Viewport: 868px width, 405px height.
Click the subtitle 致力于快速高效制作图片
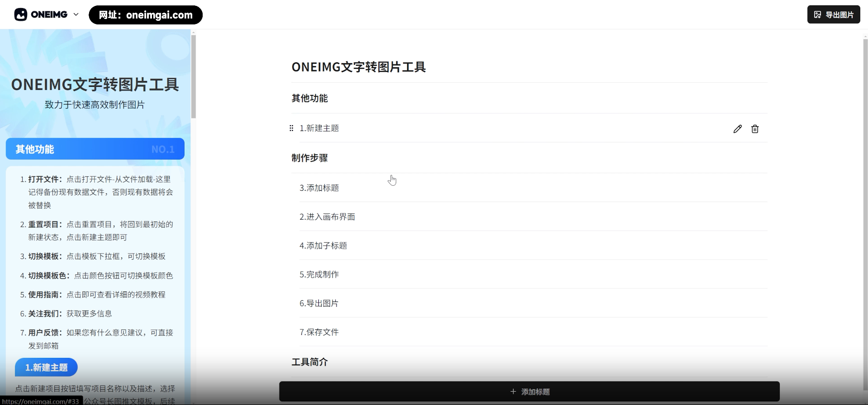(x=95, y=105)
